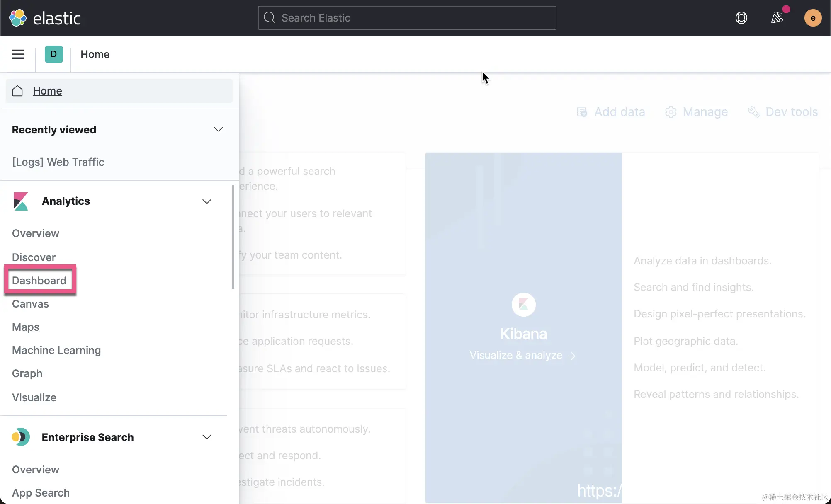
Task: Open the Canvas navigation item
Action: click(x=30, y=304)
